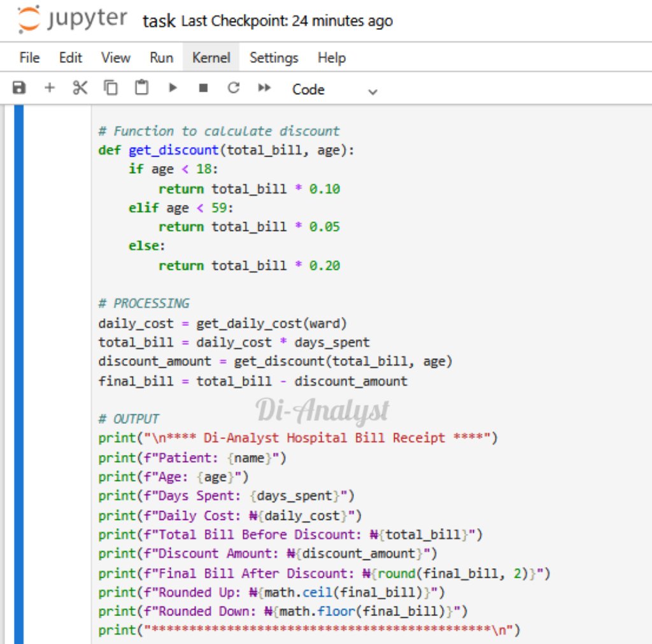The image size is (652, 644).
Task: Click the notebook title 'task' to rename it
Action: tap(159, 21)
